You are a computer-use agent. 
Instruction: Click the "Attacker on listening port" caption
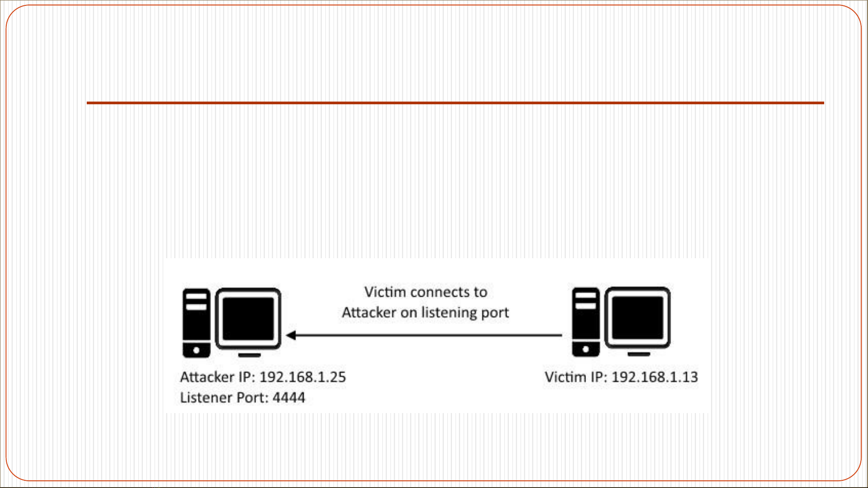[425, 312]
